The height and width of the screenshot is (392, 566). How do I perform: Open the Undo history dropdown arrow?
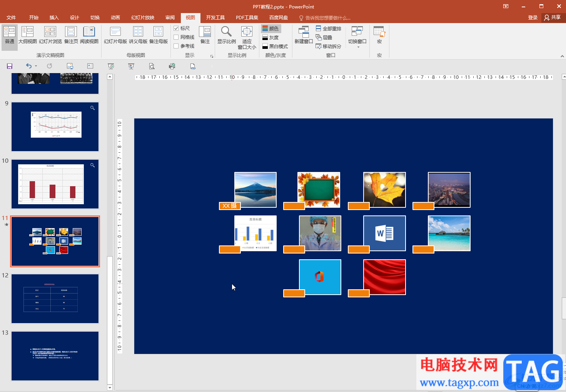click(x=36, y=66)
